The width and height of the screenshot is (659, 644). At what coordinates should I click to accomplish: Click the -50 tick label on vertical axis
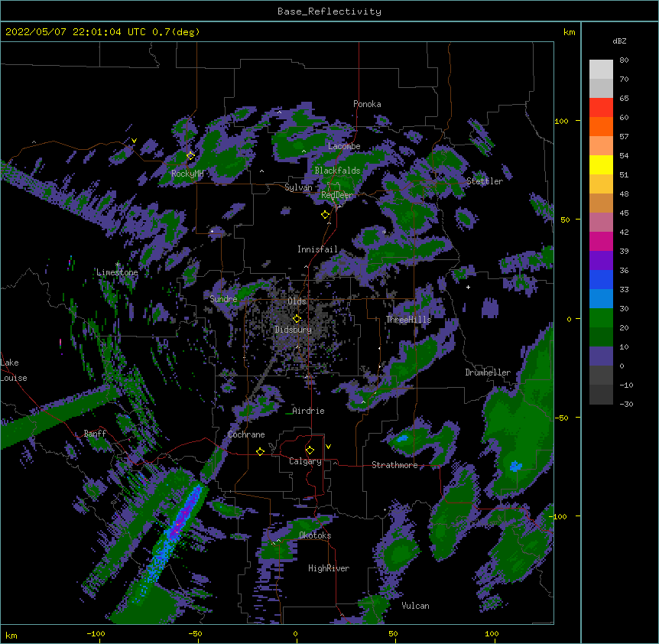tap(561, 418)
